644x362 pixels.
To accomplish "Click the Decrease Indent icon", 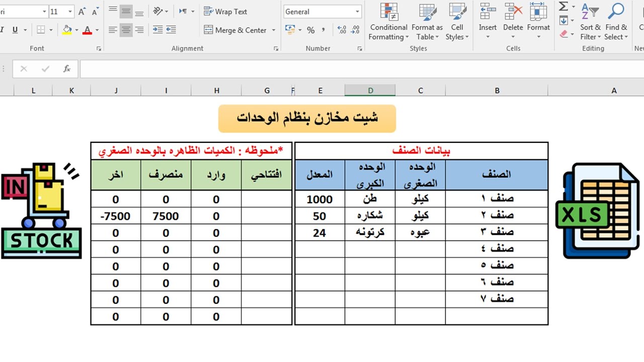I will [x=158, y=30].
